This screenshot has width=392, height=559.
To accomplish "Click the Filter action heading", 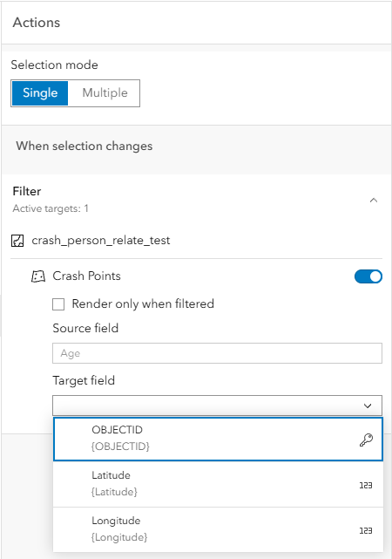I will [x=27, y=192].
